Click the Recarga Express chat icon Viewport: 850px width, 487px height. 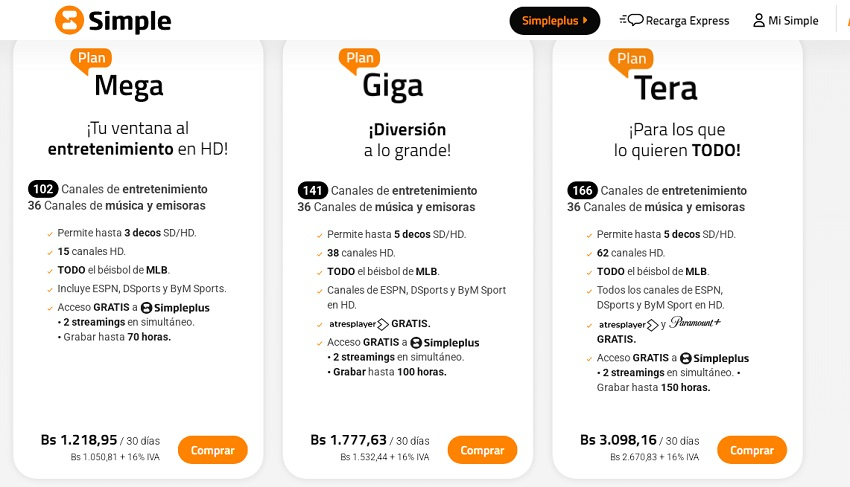click(x=631, y=20)
